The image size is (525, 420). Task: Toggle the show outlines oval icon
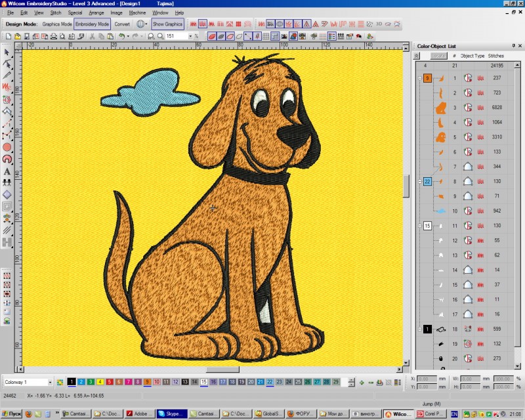click(x=230, y=36)
